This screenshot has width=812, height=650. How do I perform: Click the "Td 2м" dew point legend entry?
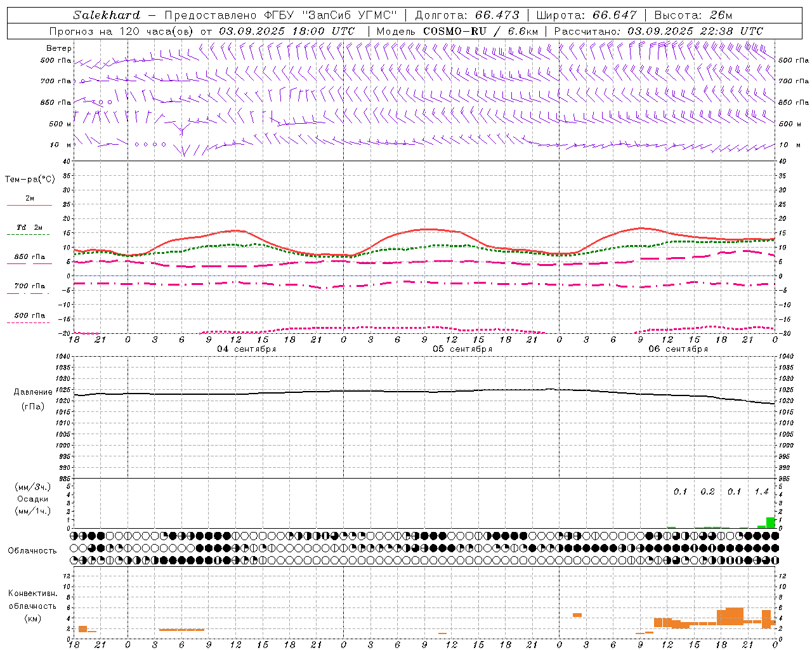(x=29, y=227)
